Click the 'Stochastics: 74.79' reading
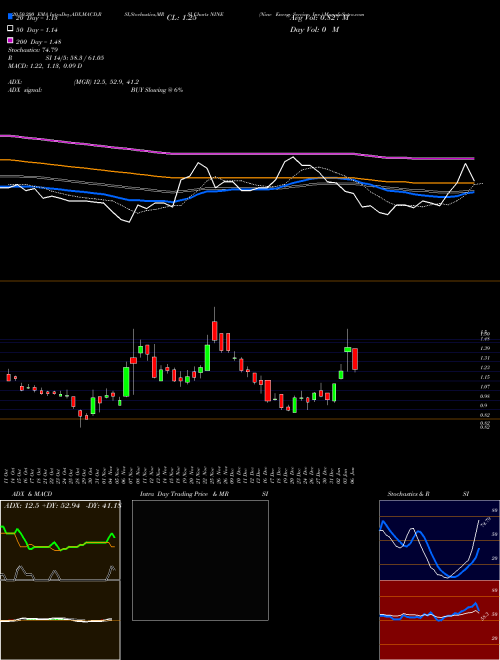This screenshot has width=500, height=660. click(x=33, y=50)
